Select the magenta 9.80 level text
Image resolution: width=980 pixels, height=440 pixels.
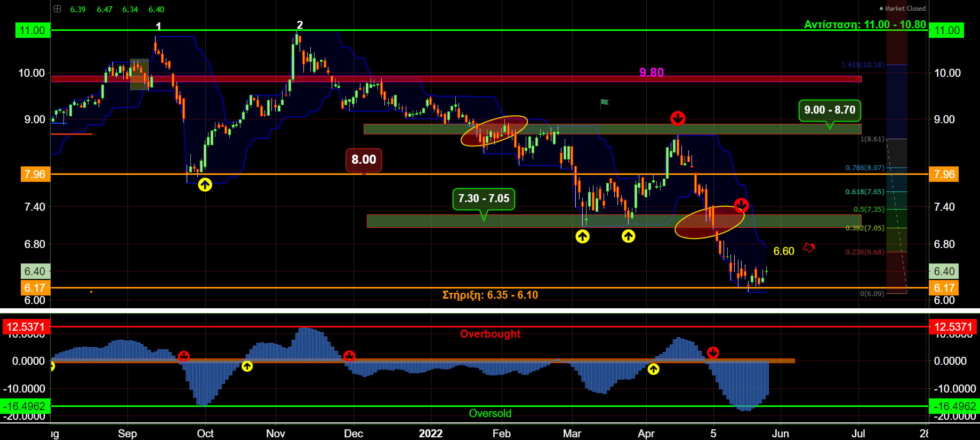(x=652, y=73)
